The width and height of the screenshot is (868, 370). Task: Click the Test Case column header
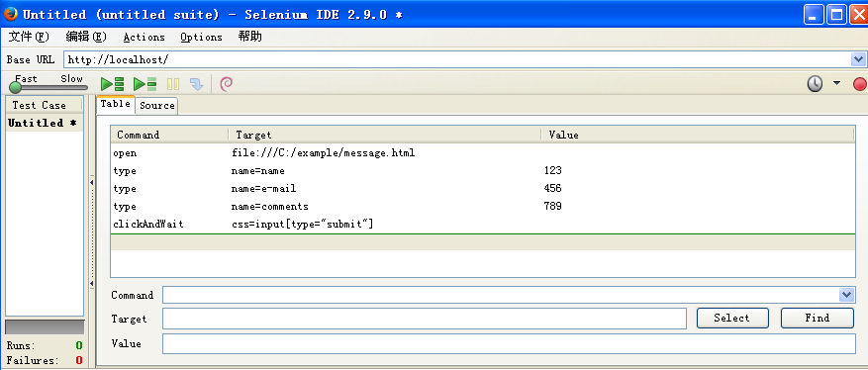(x=44, y=105)
